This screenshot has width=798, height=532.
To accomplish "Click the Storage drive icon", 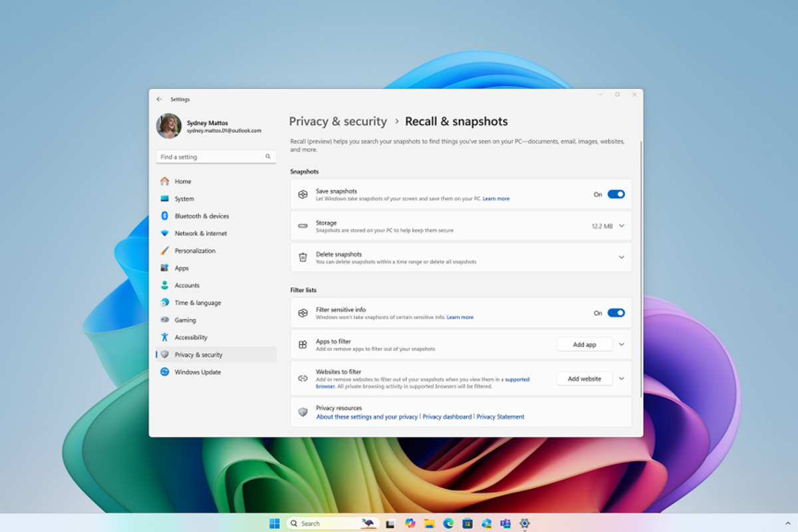I will [303, 226].
